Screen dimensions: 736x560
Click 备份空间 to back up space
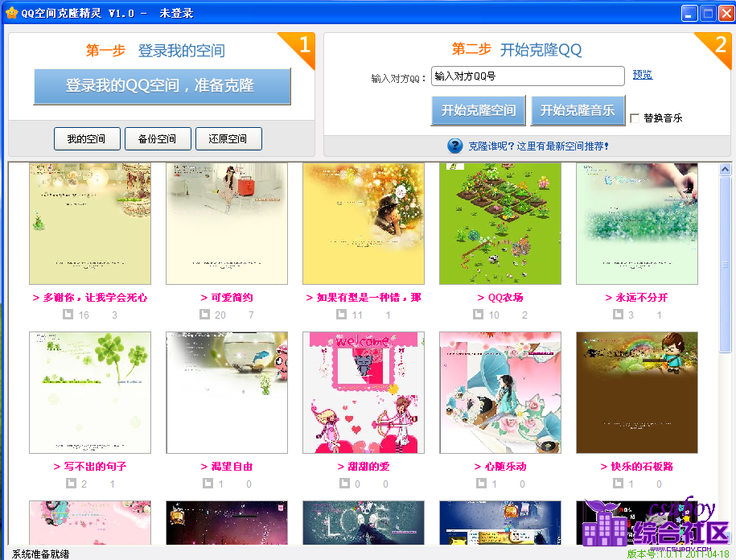(x=157, y=138)
